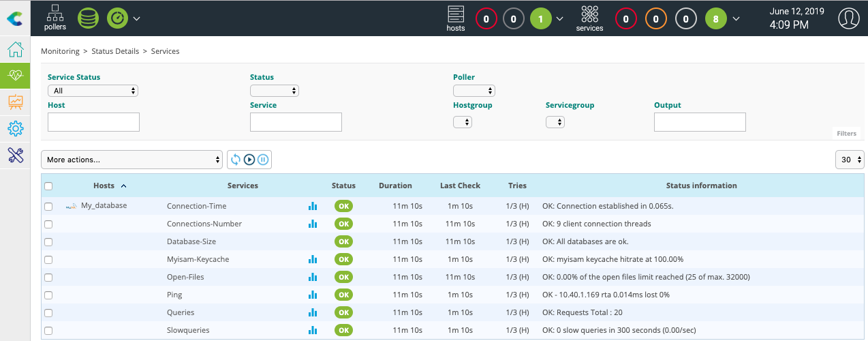868x341 pixels.
Task: Check the select-all checkbox in table header
Action: (x=48, y=186)
